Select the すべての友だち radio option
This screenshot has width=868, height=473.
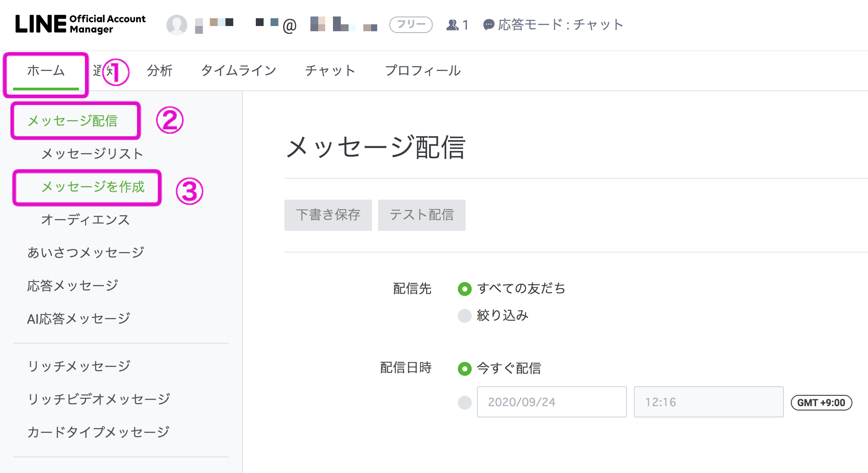[x=465, y=289]
